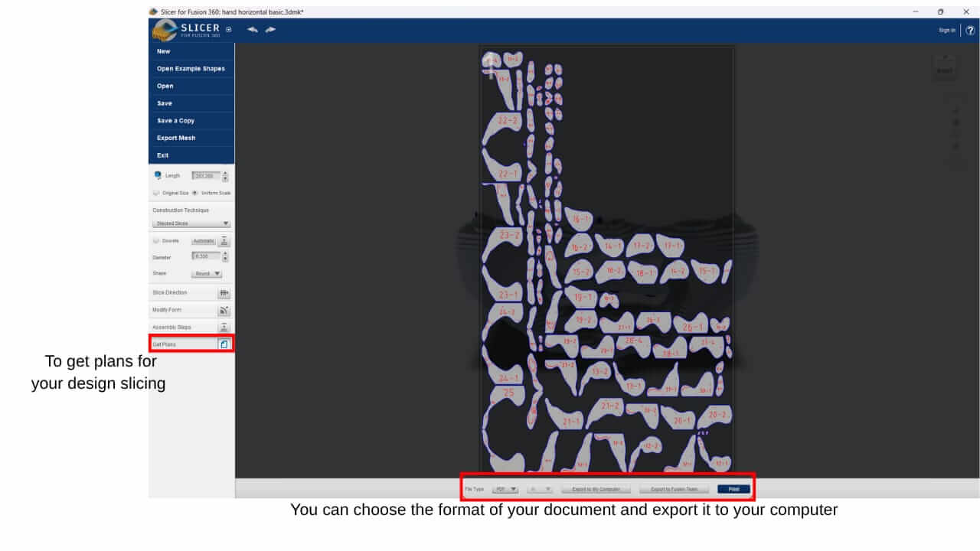Image resolution: width=980 pixels, height=551 pixels.
Task: Click the Diameter value input field
Action: (x=205, y=256)
